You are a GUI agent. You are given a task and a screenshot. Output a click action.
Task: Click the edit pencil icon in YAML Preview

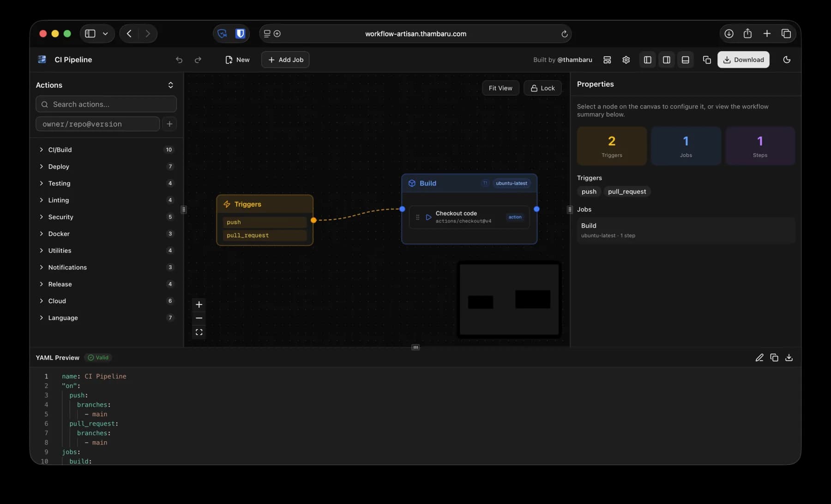[x=759, y=358]
